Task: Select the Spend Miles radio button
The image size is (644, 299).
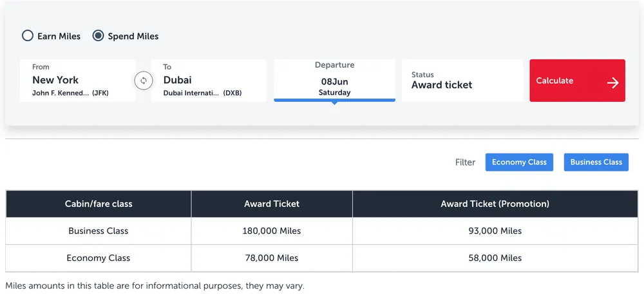Action: (98, 36)
